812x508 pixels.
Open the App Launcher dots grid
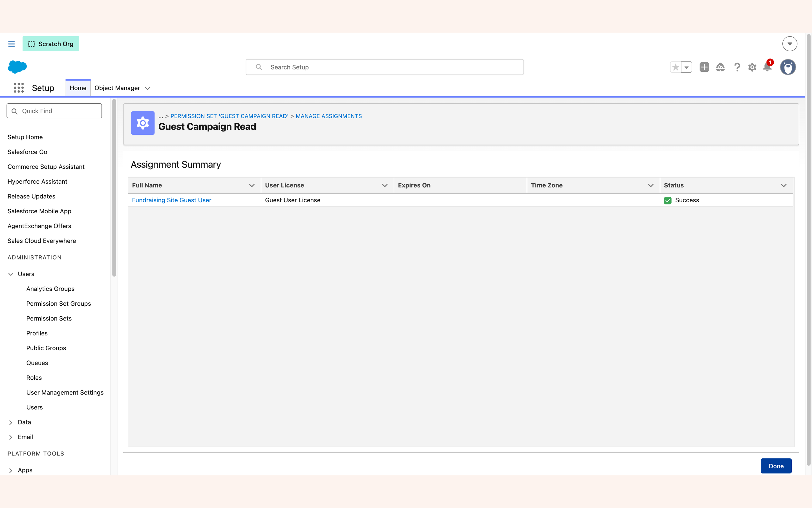coord(19,88)
